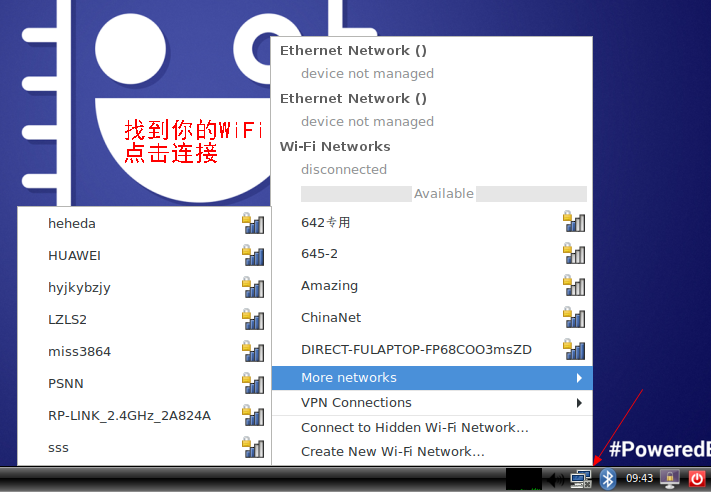Click the signal icon for 642专用
This screenshot has height=492, width=711.
(x=574, y=221)
